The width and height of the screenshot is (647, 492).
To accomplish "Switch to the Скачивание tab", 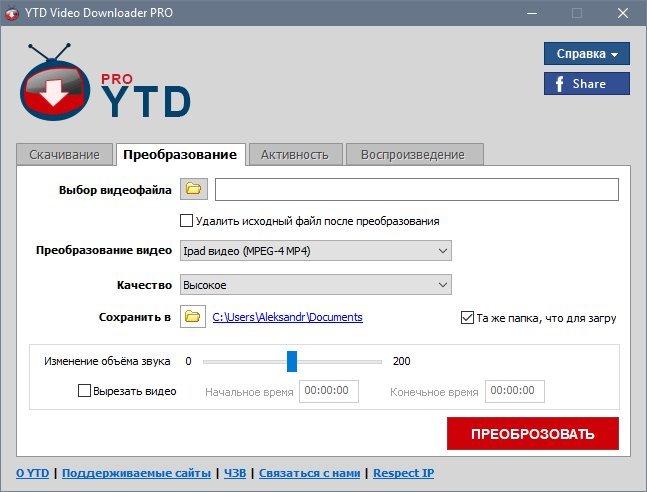I will [64, 155].
